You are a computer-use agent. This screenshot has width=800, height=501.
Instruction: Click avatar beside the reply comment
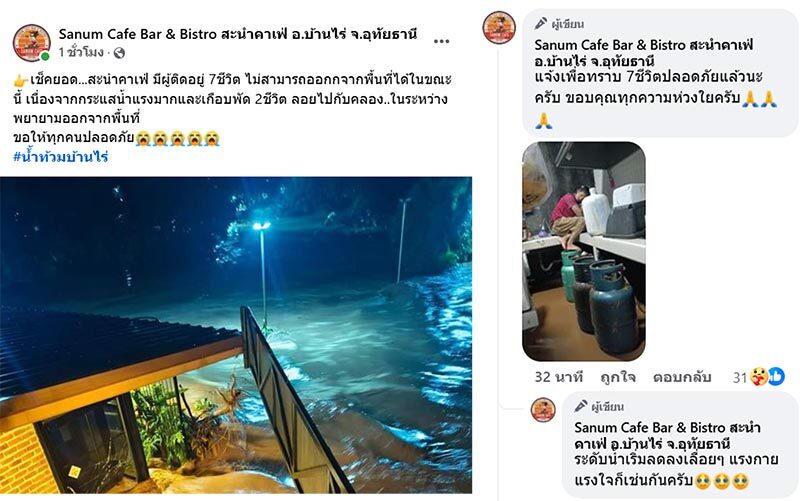tap(543, 410)
